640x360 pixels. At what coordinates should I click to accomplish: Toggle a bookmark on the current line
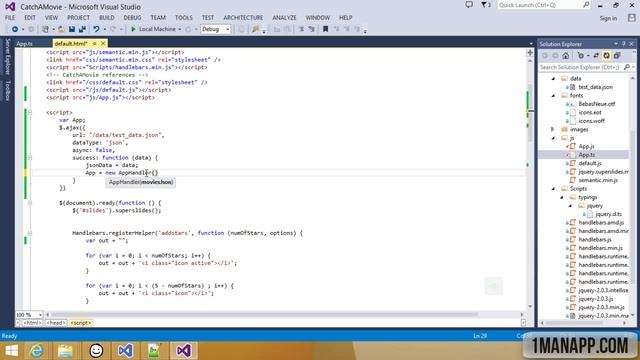pyautogui.click(x=325, y=29)
